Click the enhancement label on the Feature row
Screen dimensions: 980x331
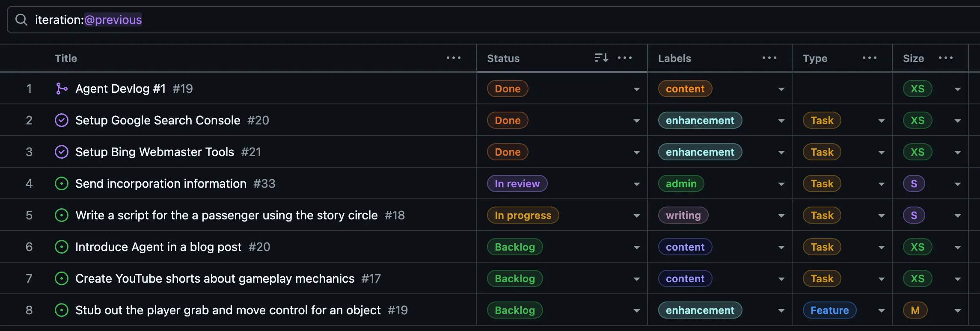(x=700, y=310)
